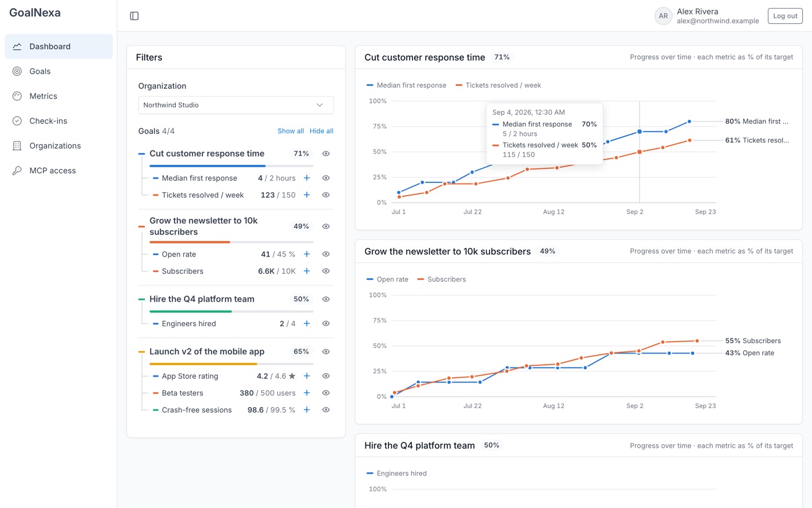812x508 pixels.
Task: Open MCP access in the sidebar
Action: point(59,171)
